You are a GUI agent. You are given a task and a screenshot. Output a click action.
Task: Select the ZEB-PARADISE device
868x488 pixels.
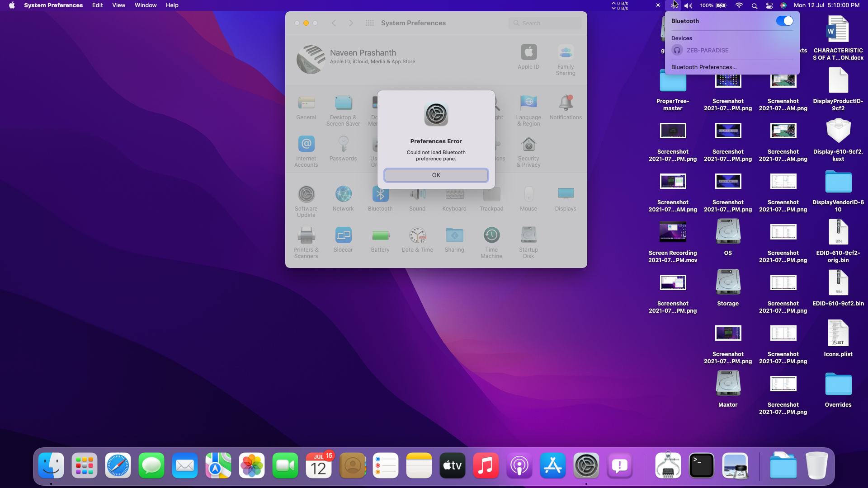pos(708,51)
